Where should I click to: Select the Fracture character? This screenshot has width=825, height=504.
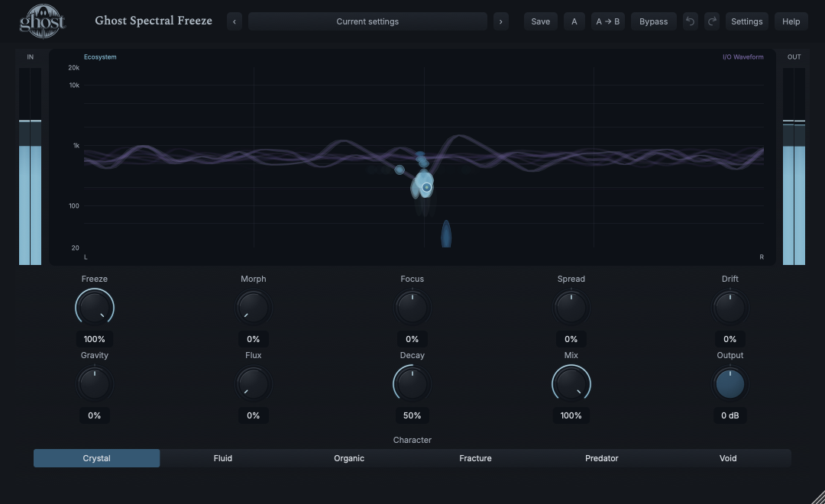(x=476, y=458)
